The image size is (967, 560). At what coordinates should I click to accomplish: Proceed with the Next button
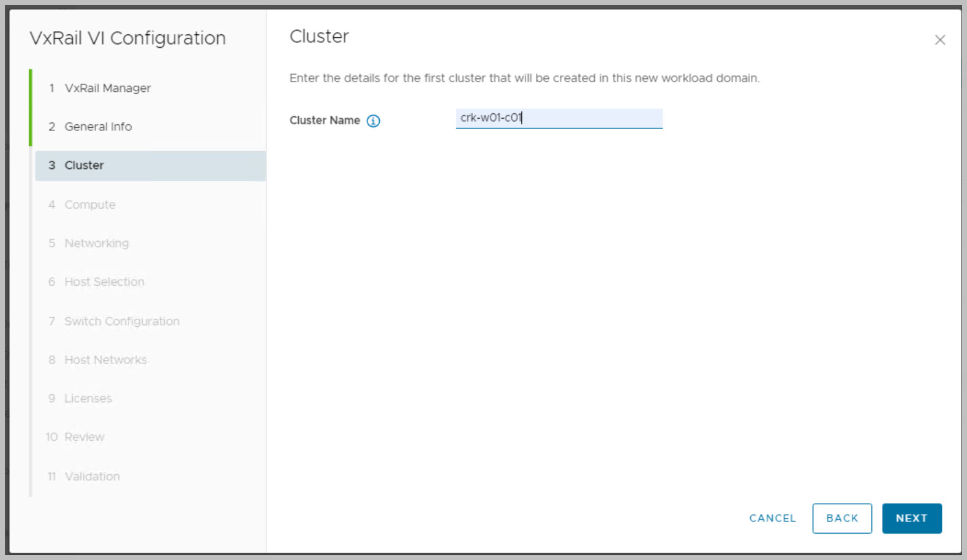912,518
